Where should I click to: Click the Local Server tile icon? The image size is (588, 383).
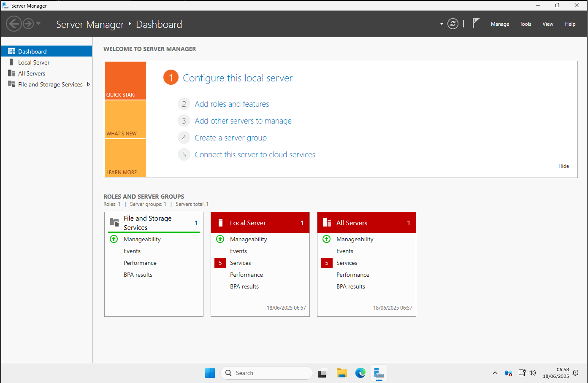tap(220, 223)
